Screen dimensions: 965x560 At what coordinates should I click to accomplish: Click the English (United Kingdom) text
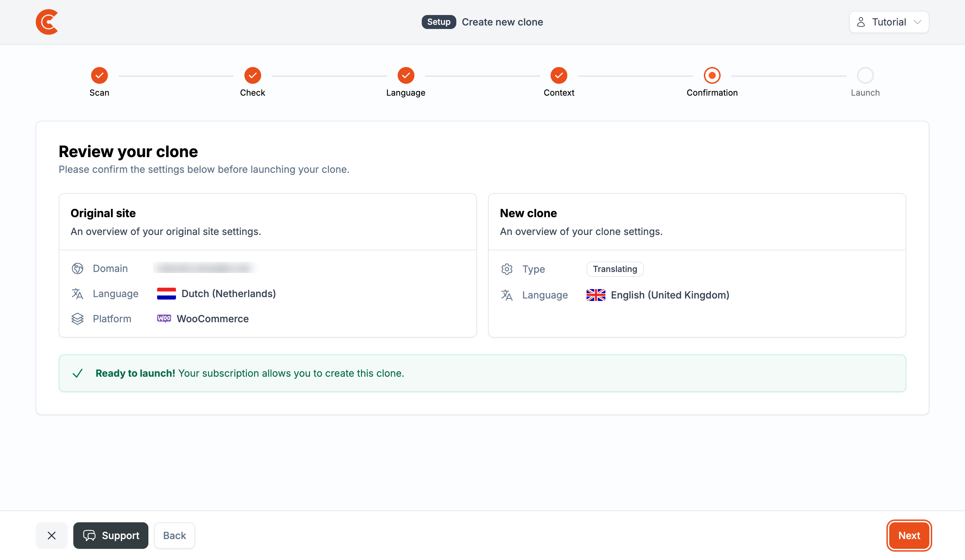pyautogui.click(x=670, y=295)
